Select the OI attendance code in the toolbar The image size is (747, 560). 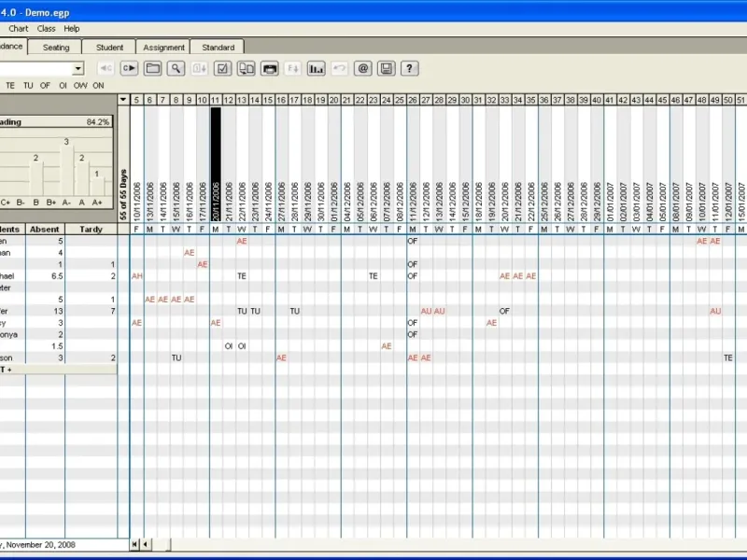(63, 86)
